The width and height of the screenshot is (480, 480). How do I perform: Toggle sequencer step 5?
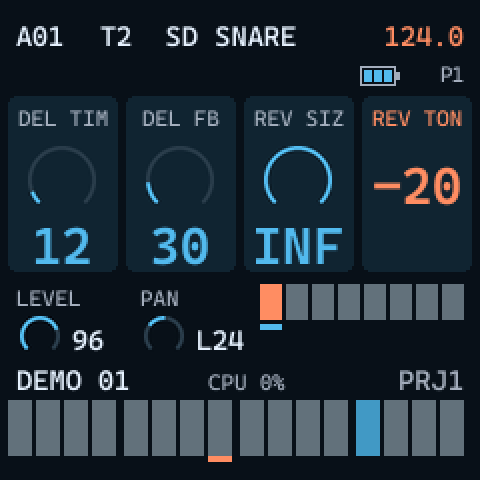[x=136, y=428]
